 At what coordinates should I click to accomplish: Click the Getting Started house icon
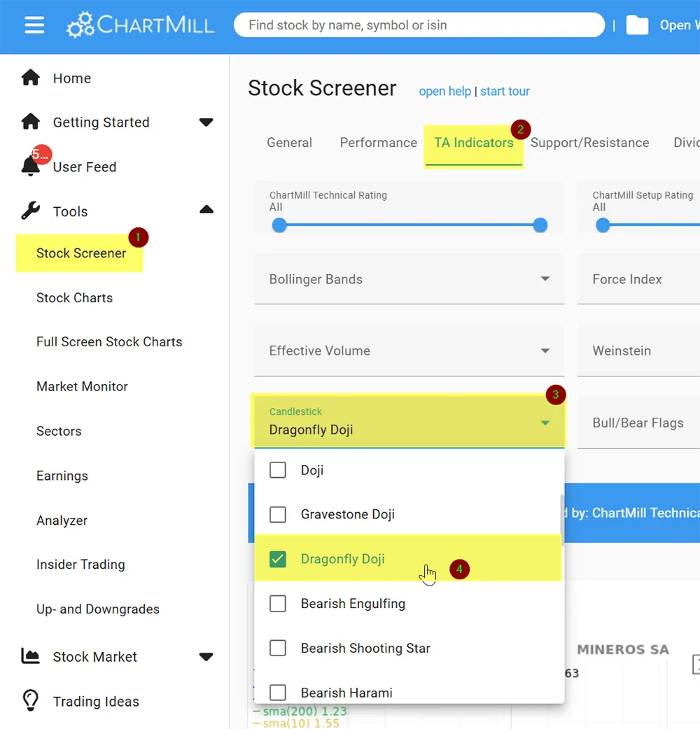pyautogui.click(x=31, y=122)
